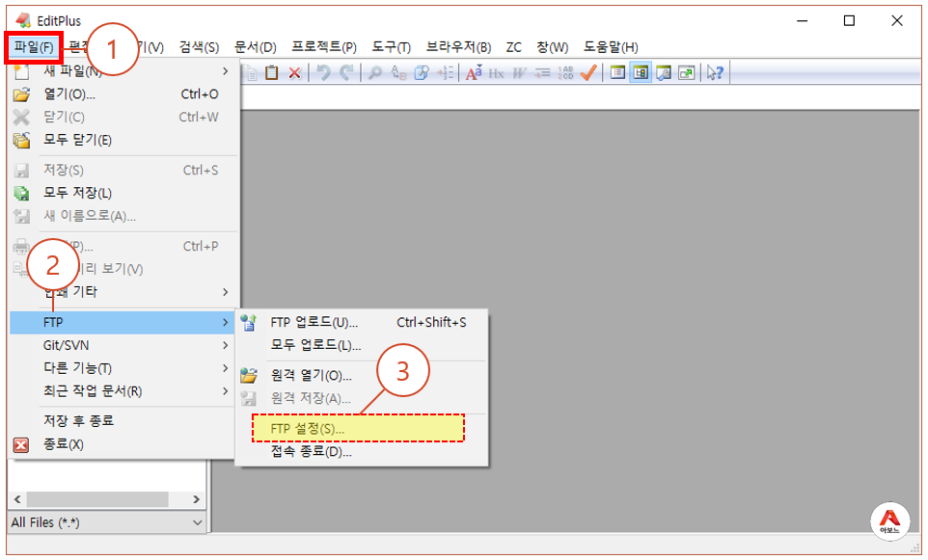The height and width of the screenshot is (560, 928).
Task: Click the EditPlus title bar app icon
Action: coord(23,20)
